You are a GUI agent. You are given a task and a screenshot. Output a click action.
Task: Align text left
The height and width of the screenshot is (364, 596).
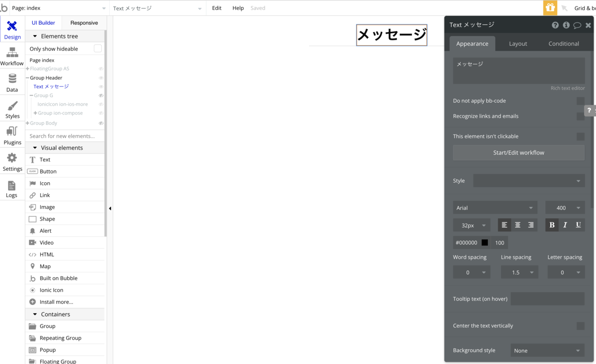505,225
